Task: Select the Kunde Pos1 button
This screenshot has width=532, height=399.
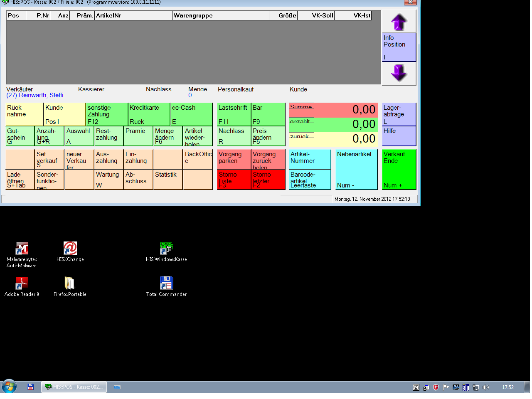Action: click(64, 114)
